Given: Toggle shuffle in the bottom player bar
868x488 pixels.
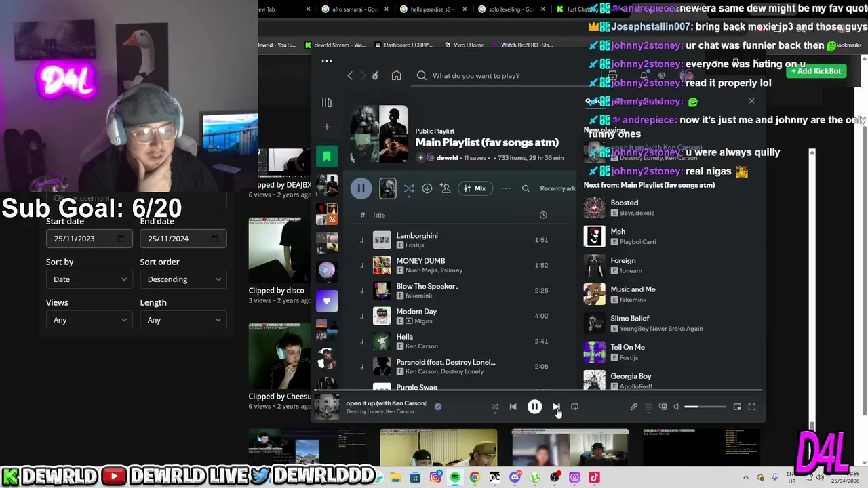Looking at the screenshot, I should click(x=494, y=407).
